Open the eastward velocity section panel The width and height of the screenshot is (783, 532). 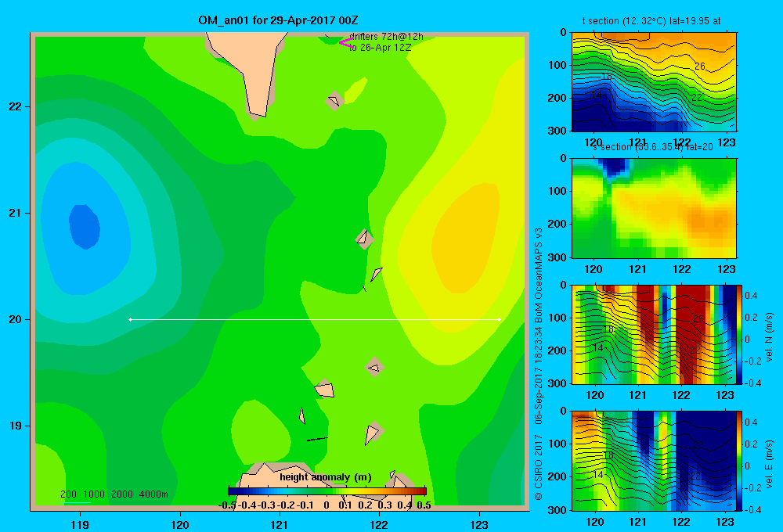pyautogui.click(x=654, y=461)
